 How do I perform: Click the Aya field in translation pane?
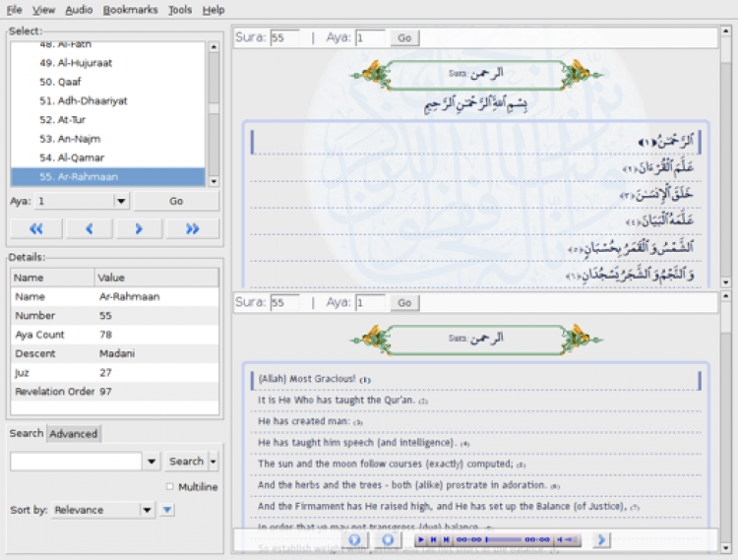pos(370,302)
